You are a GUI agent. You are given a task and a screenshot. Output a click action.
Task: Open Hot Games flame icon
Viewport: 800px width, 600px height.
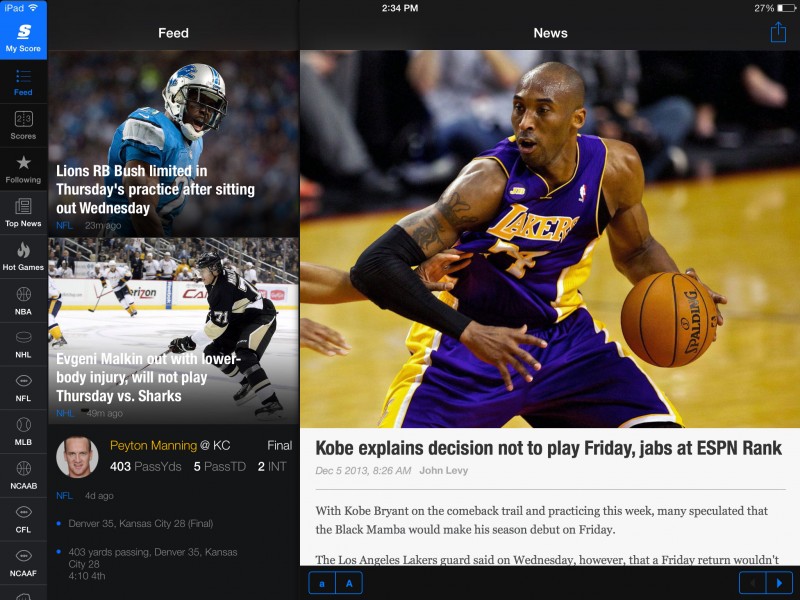coord(23,257)
